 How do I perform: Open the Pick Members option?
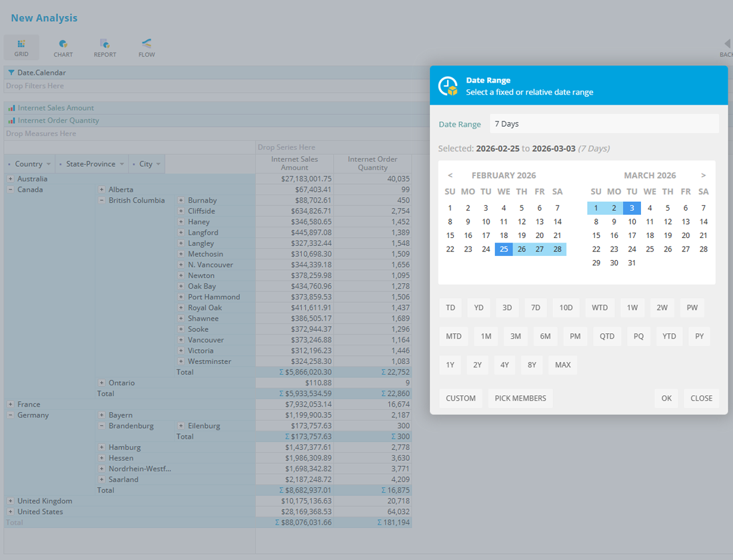click(x=520, y=398)
